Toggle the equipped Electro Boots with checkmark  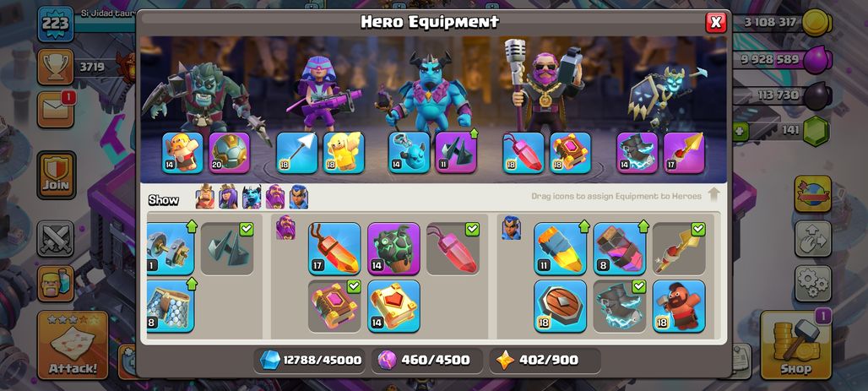[x=620, y=307]
